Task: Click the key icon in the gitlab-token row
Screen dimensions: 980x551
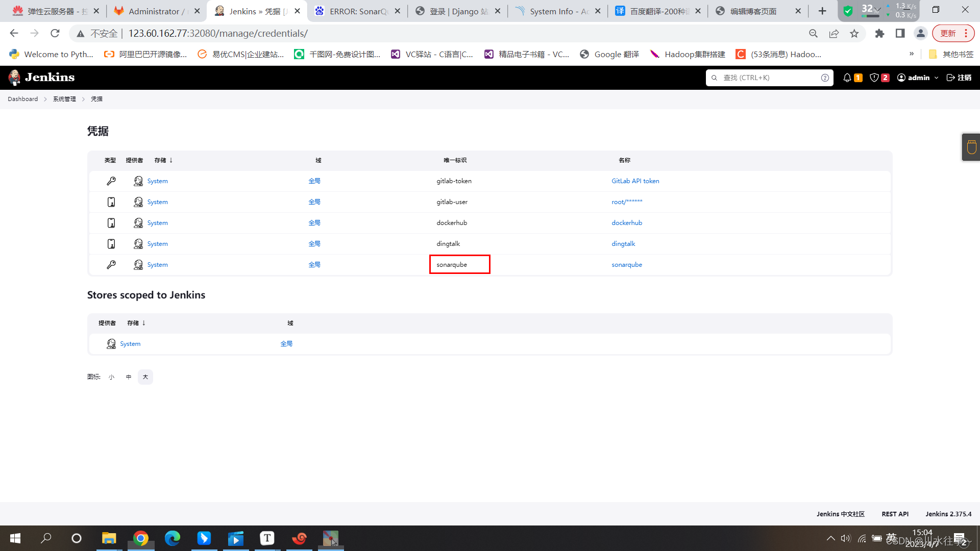Action: point(111,181)
